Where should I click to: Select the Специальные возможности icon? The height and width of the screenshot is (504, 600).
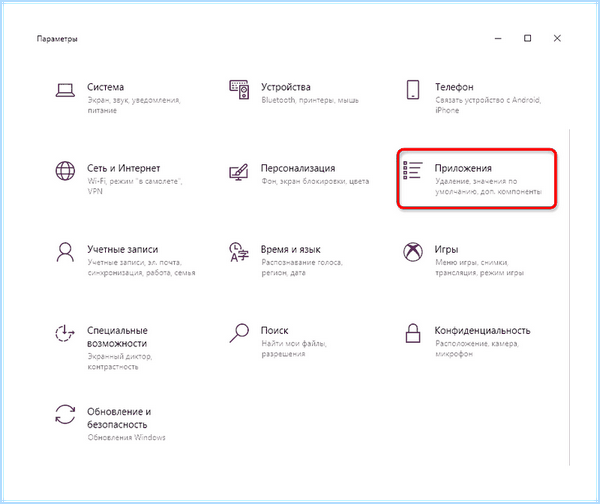(65, 333)
